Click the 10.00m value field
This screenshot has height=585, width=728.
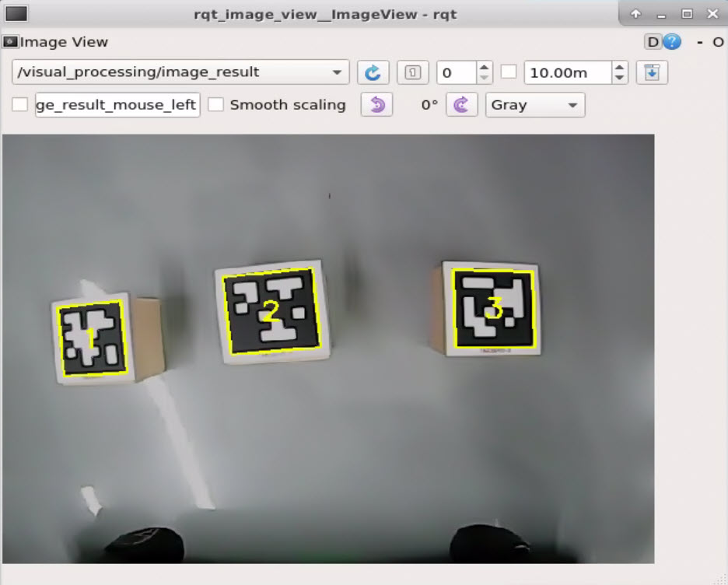pos(569,72)
